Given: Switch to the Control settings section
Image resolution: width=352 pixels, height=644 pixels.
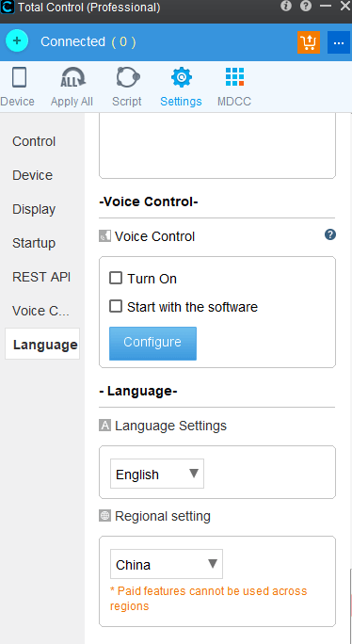Looking at the screenshot, I should coord(34,141).
